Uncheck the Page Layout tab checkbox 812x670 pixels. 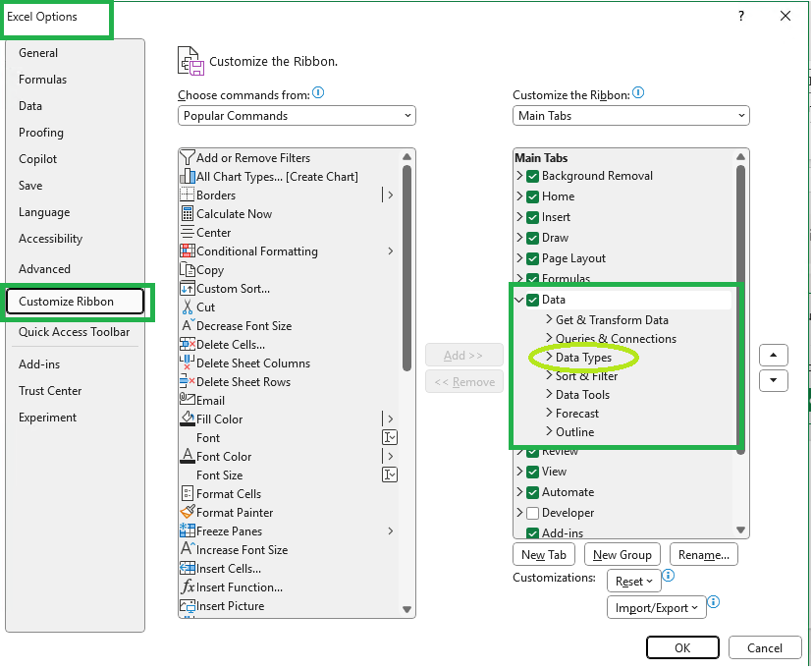pyautogui.click(x=532, y=258)
